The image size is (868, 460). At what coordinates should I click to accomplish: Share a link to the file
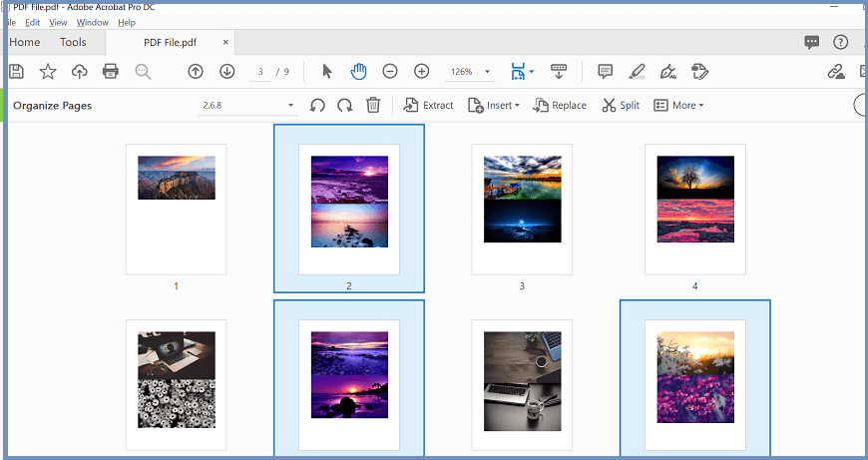coord(836,72)
